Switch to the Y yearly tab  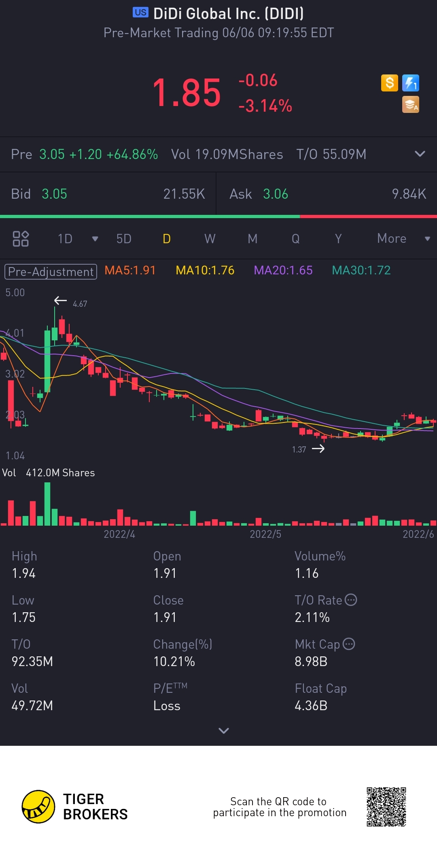(x=338, y=239)
